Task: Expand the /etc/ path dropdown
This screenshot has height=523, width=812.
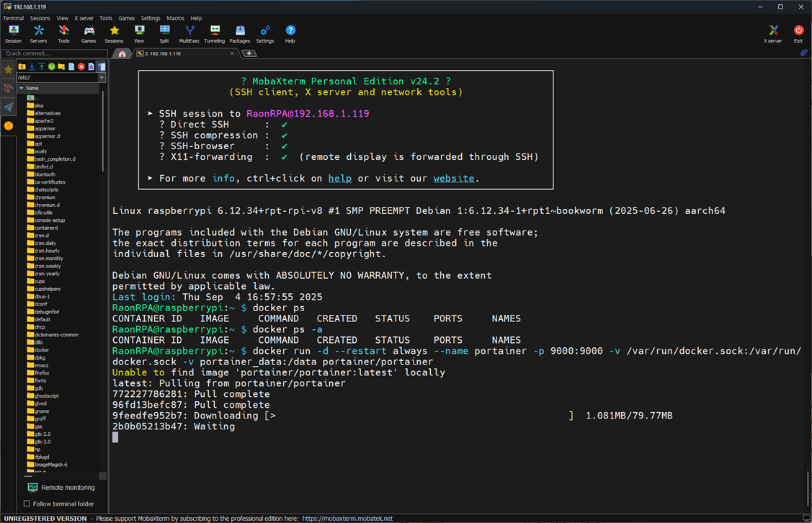Action: coord(102,77)
